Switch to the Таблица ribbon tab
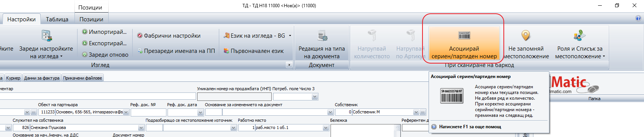This screenshot has width=644, height=137. coord(57,19)
